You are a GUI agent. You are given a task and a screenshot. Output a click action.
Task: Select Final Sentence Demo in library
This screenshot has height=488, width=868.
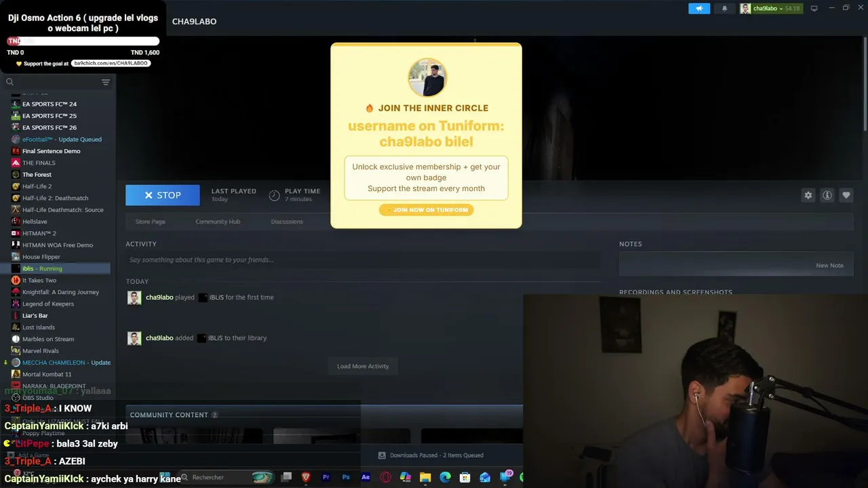point(52,151)
